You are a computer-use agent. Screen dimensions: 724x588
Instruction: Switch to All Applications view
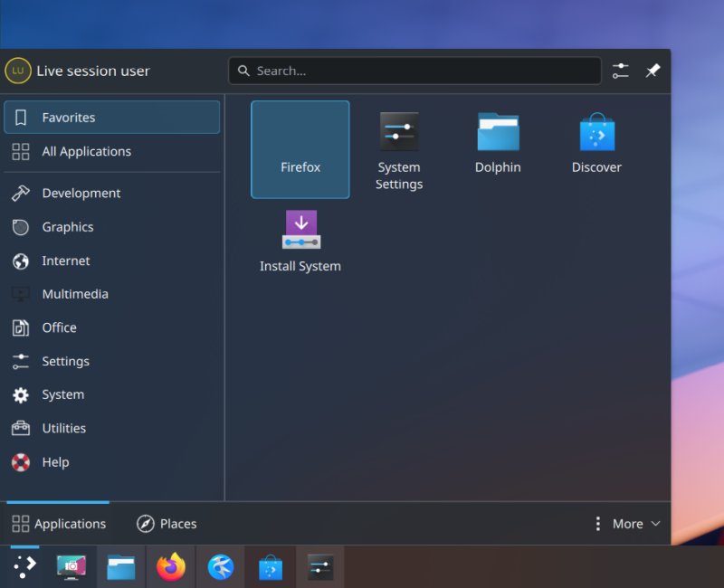86,151
